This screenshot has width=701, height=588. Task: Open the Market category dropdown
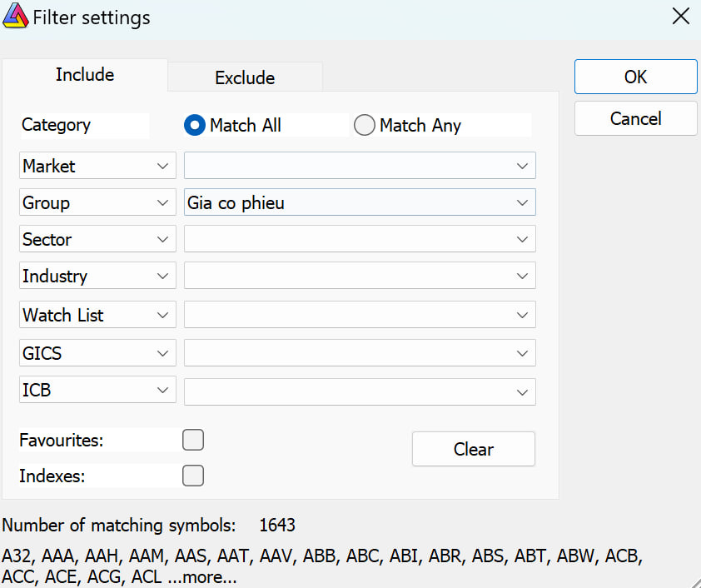[97, 166]
